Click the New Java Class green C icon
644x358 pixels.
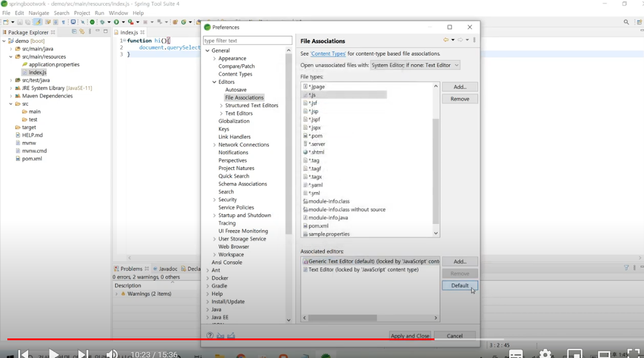184,22
